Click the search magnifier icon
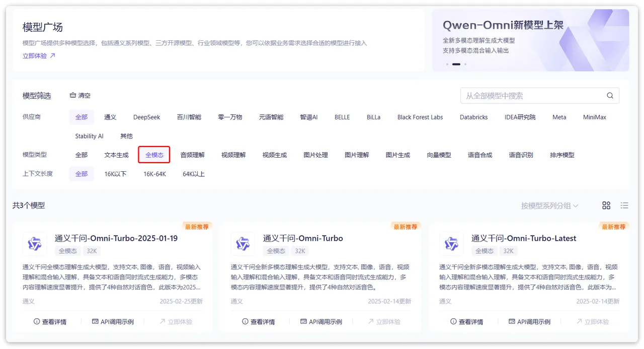Image resolution: width=644 pixels, height=349 pixels. (x=610, y=96)
